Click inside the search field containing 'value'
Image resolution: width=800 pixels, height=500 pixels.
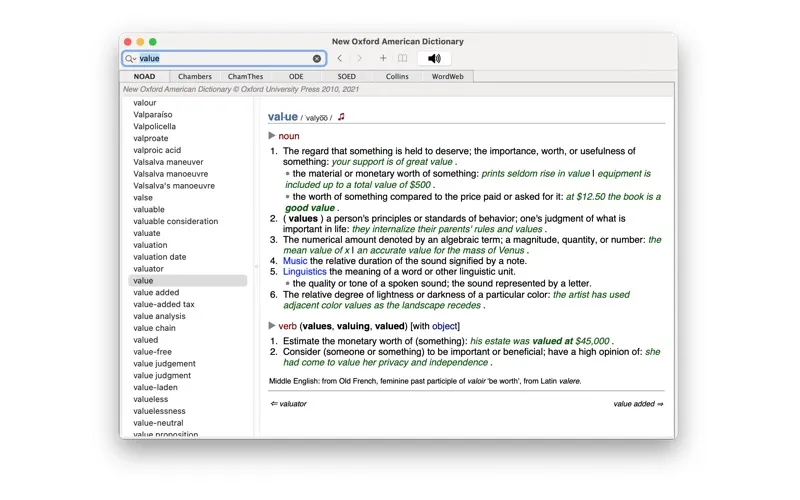(x=224, y=59)
